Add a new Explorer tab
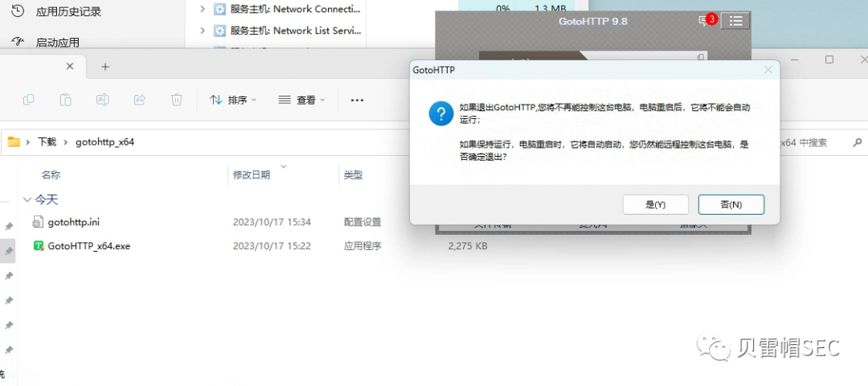 click(x=105, y=67)
